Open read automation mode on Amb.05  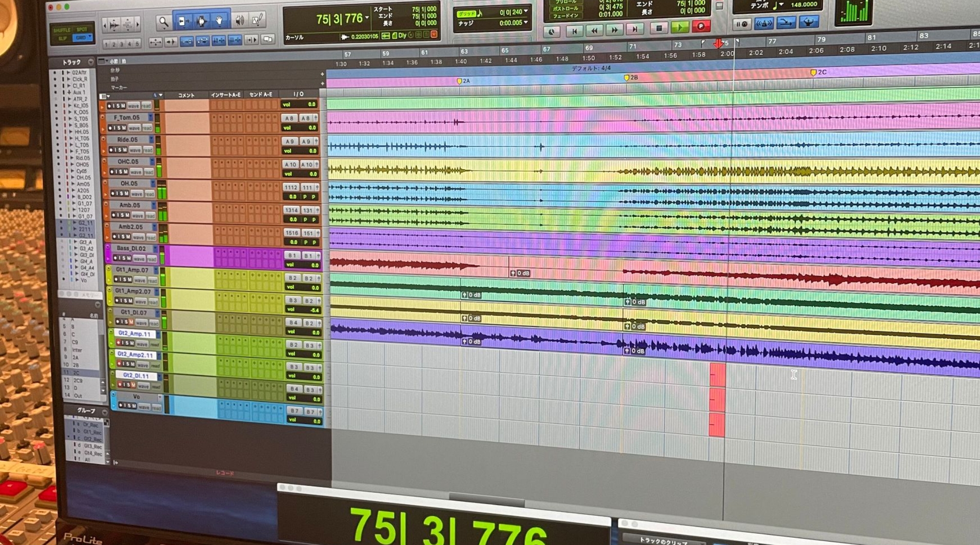[x=150, y=215]
